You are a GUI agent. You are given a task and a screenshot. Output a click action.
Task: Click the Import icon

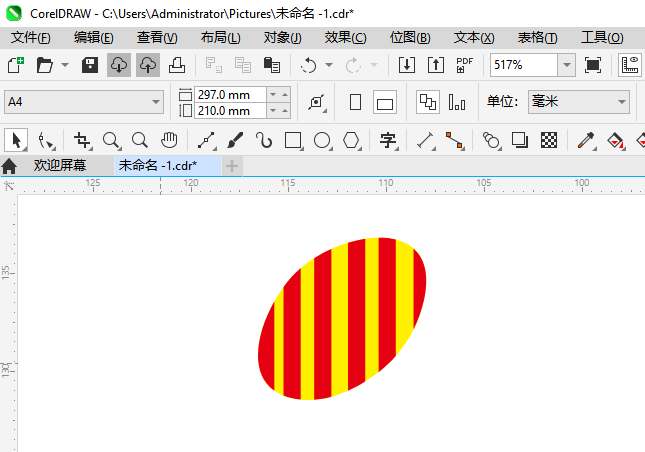coord(407,65)
